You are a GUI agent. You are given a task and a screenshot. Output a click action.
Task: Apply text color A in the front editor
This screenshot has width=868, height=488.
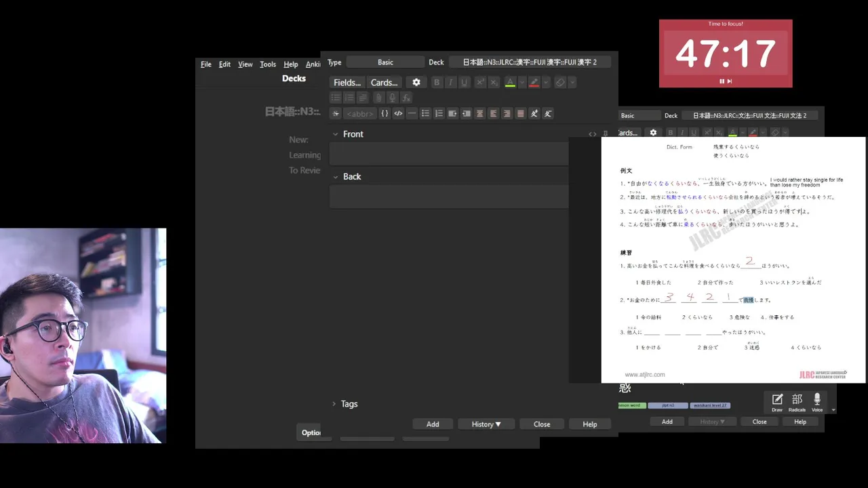pos(510,82)
